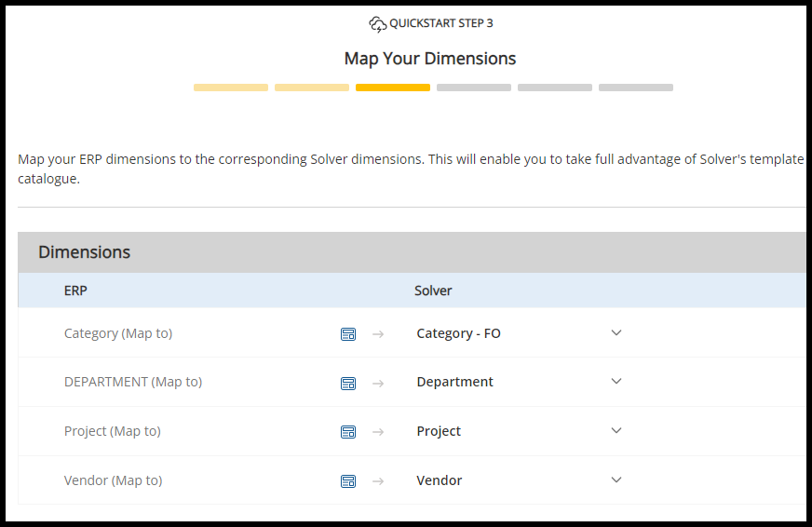Image resolution: width=812 pixels, height=527 pixels.
Task: Expand the Project dropdown chevron
Action: pos(616,431)
